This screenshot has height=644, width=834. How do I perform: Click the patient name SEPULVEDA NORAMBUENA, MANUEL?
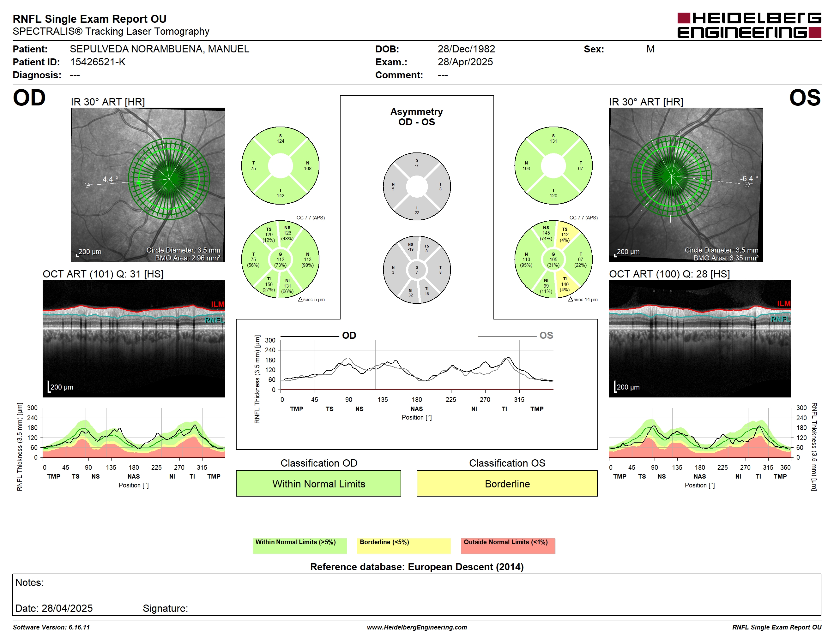pyautogui.click(x=159, y=49)
